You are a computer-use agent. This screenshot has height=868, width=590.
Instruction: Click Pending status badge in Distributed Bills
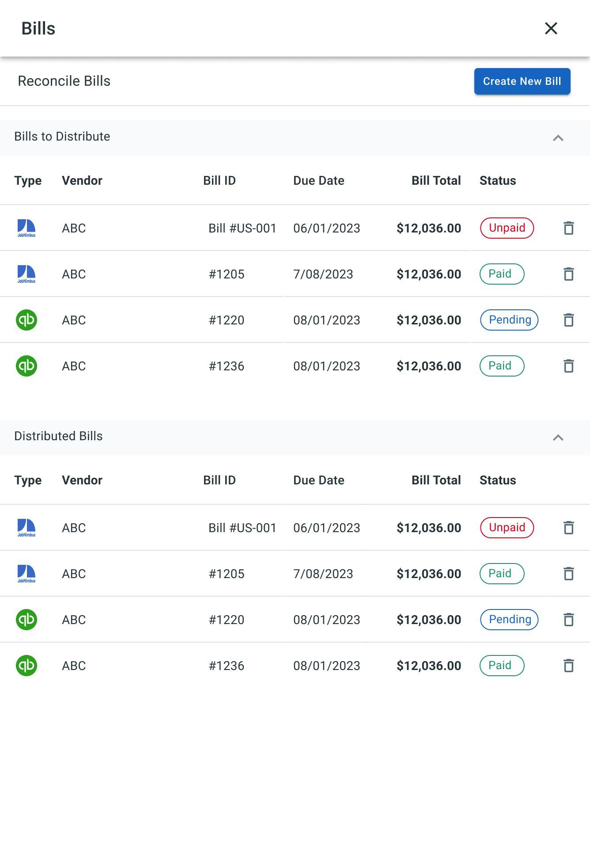click(509, 620)
